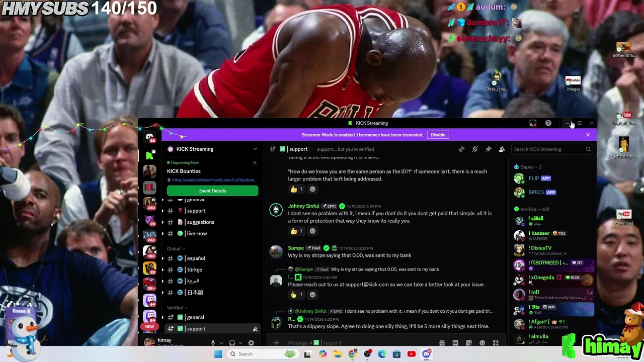Open Windows Start menu

pos(218,354)
